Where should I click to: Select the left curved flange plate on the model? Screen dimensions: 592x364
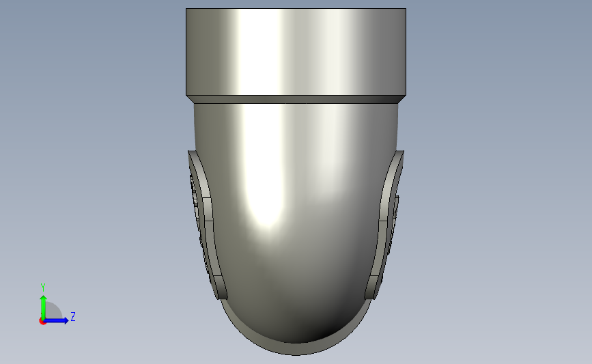click(x=208, y=225)
